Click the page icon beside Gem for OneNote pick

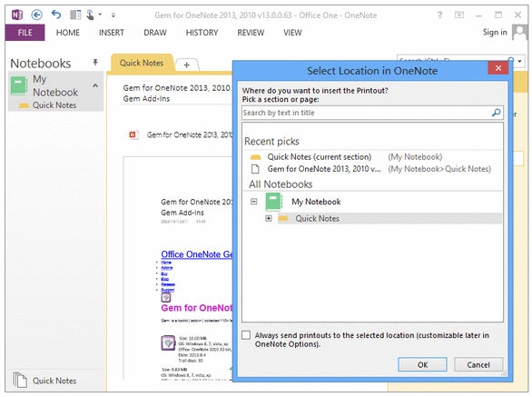[255, 169]
